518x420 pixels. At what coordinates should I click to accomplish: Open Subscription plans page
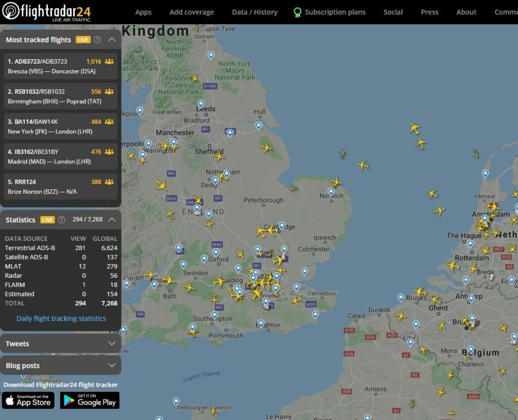(335, 12)
